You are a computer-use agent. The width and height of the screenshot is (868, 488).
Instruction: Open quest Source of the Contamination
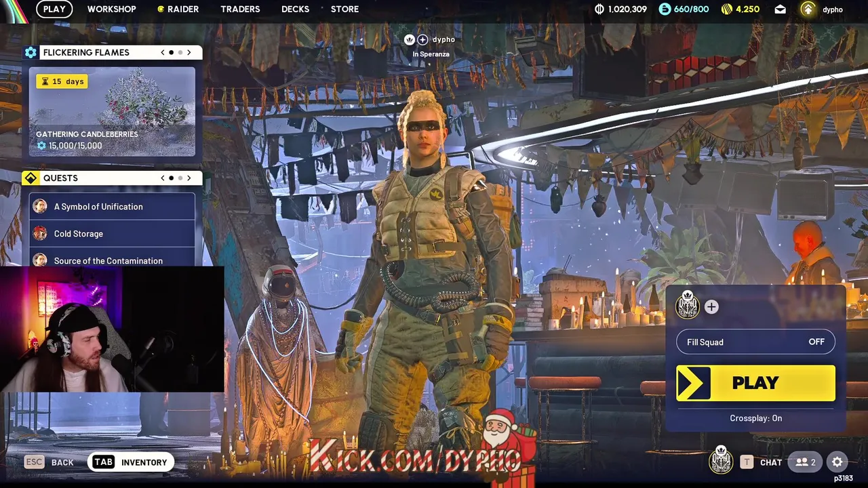(x=112, y=259)
